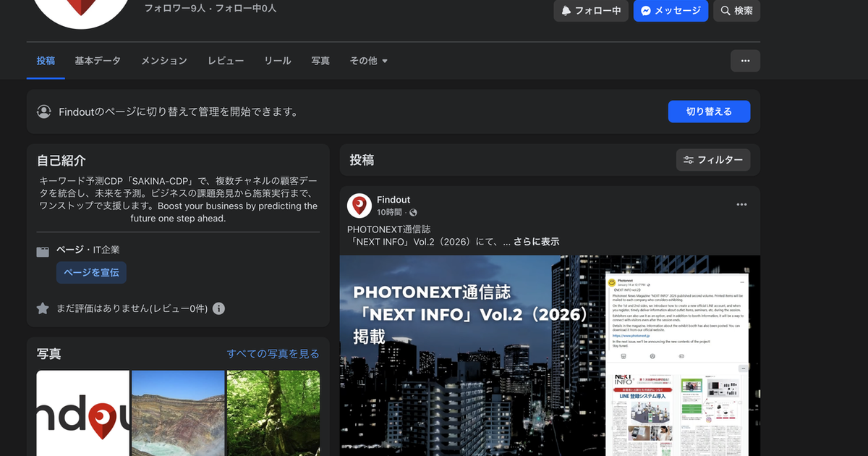The width and height of the screenshot is (868, 456).
Task: Open Messenger via メッセージ button
Action: (x=671, y=11)
